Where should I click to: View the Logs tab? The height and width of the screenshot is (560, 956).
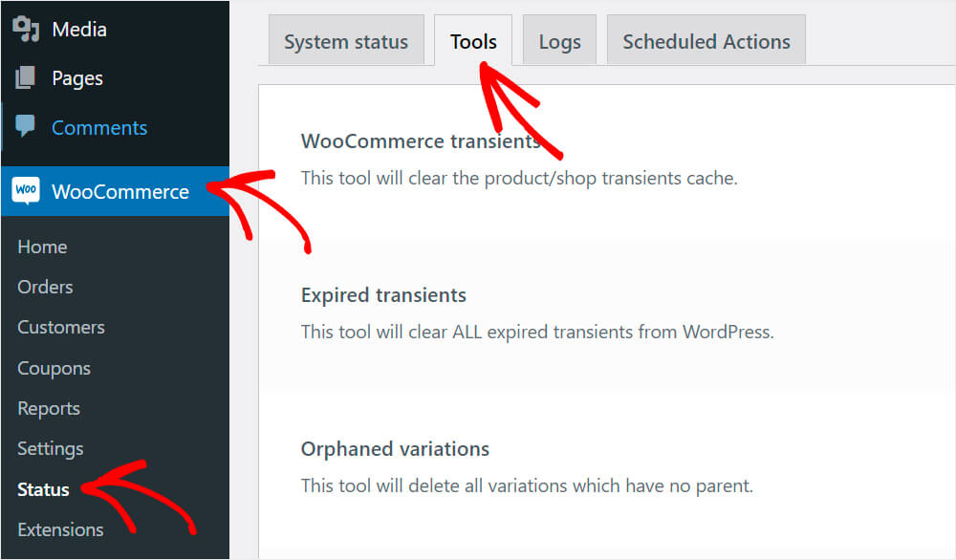tap(560, 41)
